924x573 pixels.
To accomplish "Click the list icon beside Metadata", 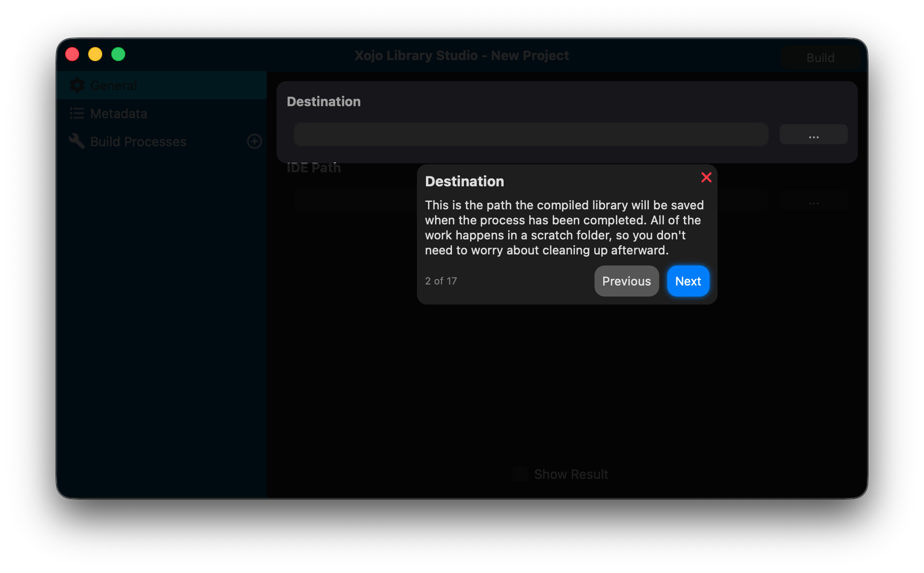I will pyautogui.click(x=77, y=114).
